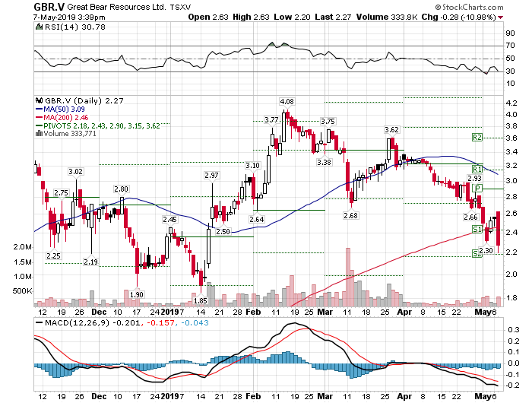532x403 pixels.
Task: Click the 4.08 peak price label
Action: point(287,101)
